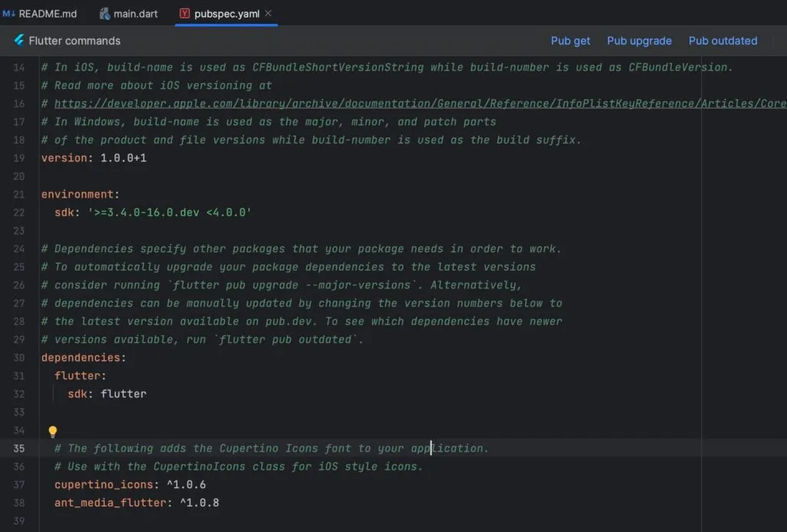Click the 'sdk: flutter' line
Screen dimensions: 787x532
(x=107, y=394)
